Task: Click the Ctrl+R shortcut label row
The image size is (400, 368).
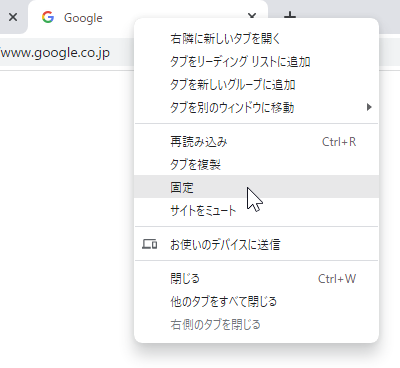Action: [x=257, y=142]
